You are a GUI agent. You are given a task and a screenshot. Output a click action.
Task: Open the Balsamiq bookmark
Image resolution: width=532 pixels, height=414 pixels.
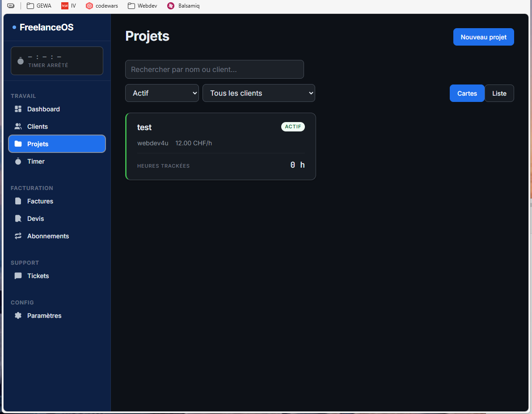point(184,6)
